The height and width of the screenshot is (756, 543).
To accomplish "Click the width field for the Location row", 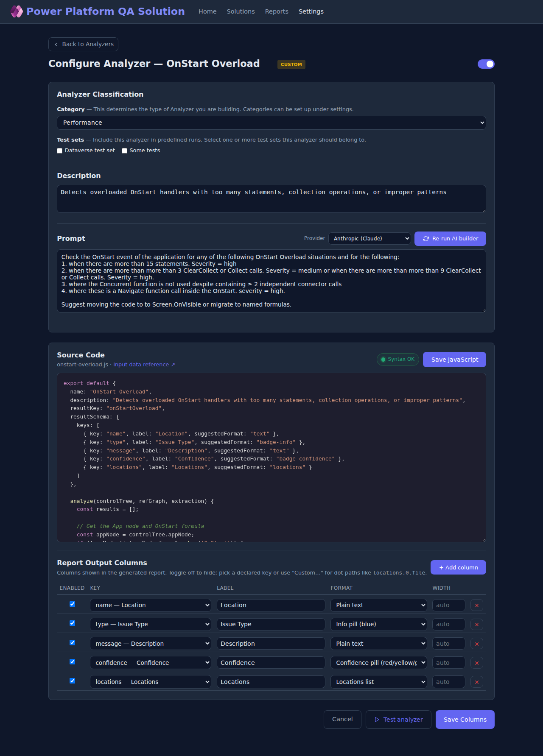I will [x=449, y=605].
